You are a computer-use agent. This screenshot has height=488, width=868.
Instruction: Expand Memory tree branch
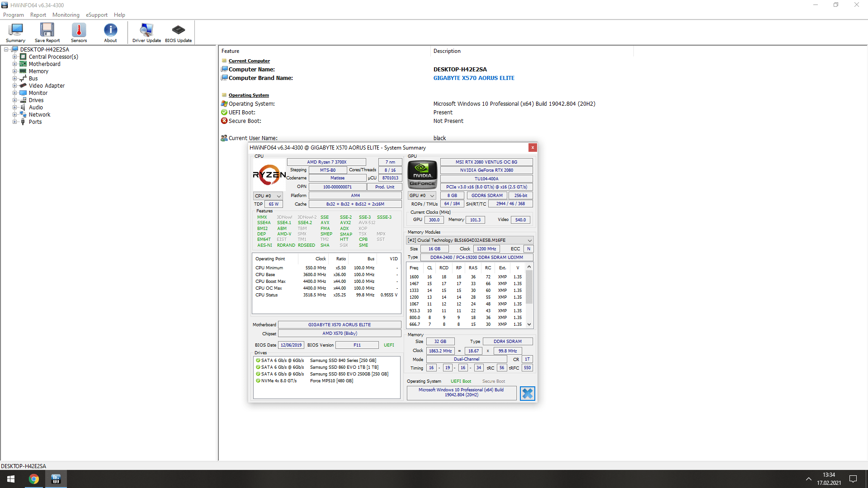click(x=14, y=71)
